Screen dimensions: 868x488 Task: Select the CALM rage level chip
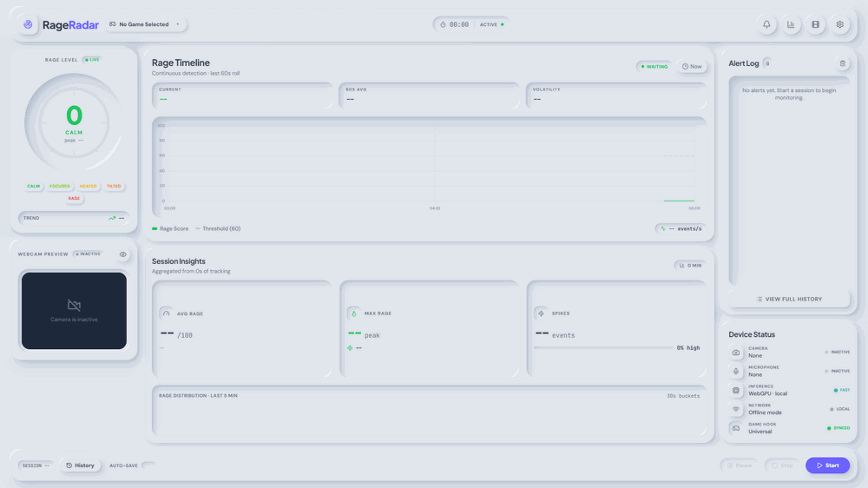pyautogui.click(x=33, y=186)
